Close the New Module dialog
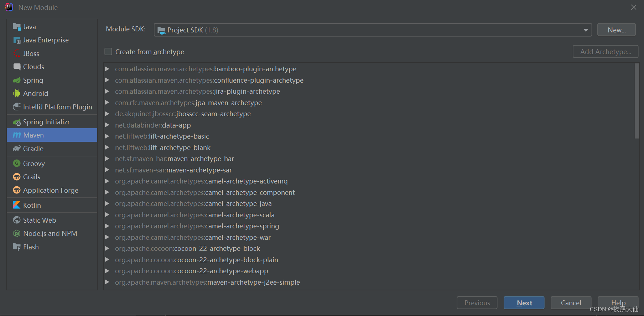Image resolution: width=644 pixels, height=316 pixels. [x=634, y=7]
